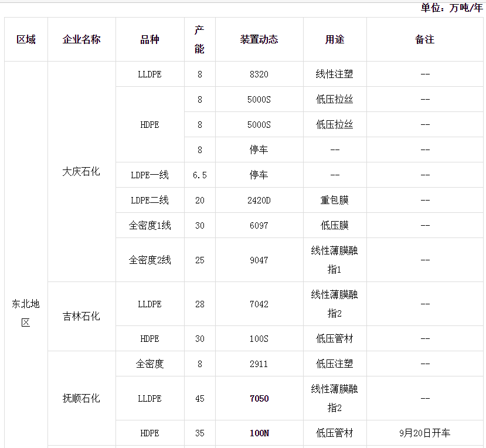Click capacity 30 in the 100S row
Screen dimensions: 486x448
click(x=199, y=338)
